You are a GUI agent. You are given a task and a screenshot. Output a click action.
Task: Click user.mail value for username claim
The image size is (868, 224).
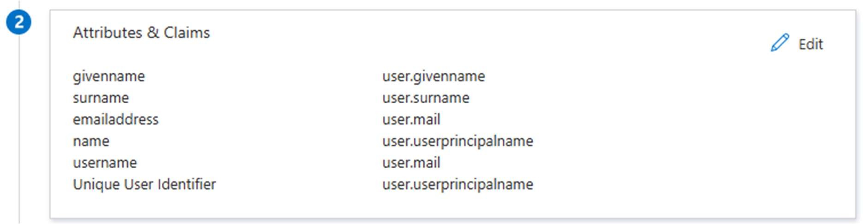click(411, 163)
